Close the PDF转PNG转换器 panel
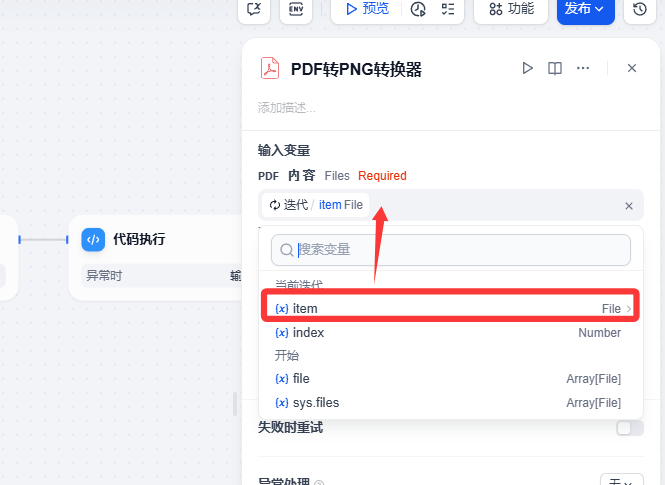This screenshot has height=485, width=665. (x=632, y=68)
